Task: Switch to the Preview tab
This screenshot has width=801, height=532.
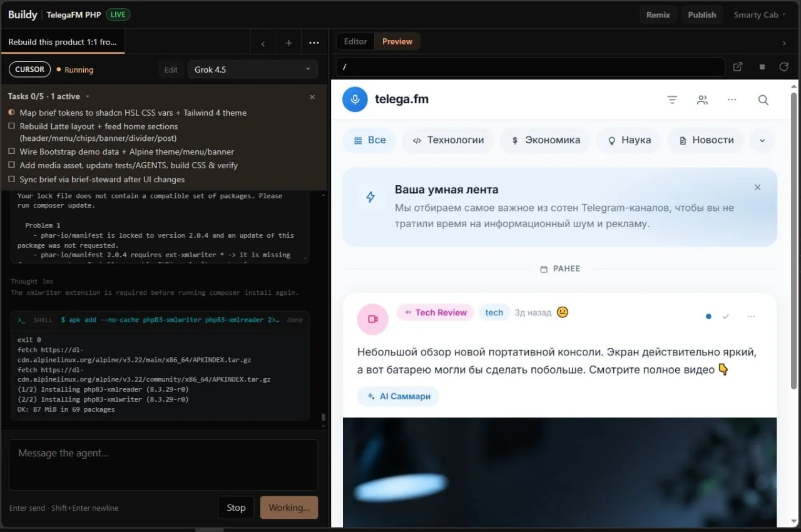Action: click(x=397, y=41)
